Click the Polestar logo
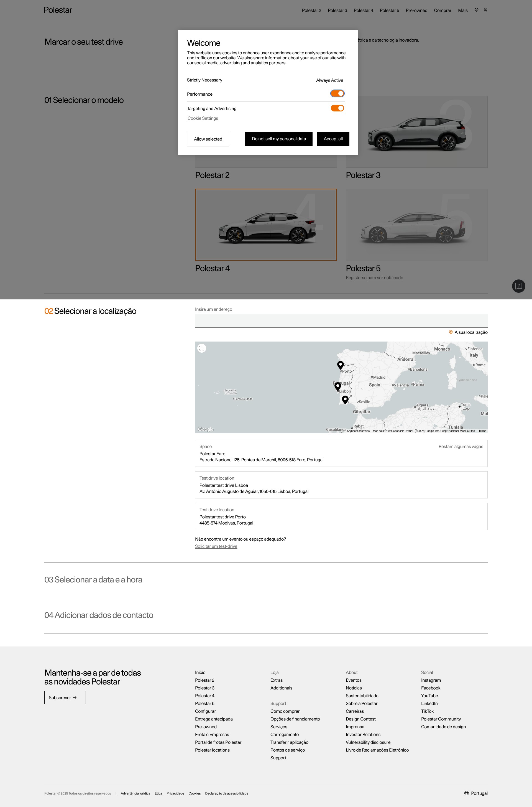Viewport: 532px width, 807px height. click(x=58, y=10)
